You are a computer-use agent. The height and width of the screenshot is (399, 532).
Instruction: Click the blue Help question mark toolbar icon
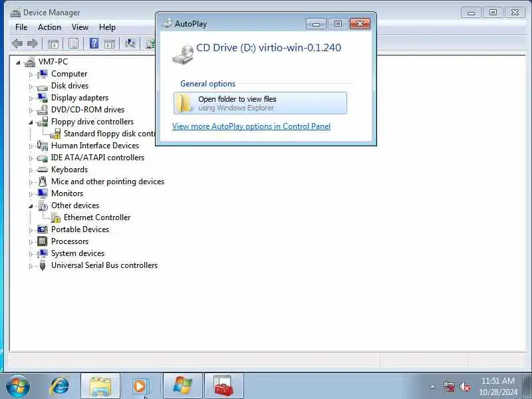tap(94, 43)
